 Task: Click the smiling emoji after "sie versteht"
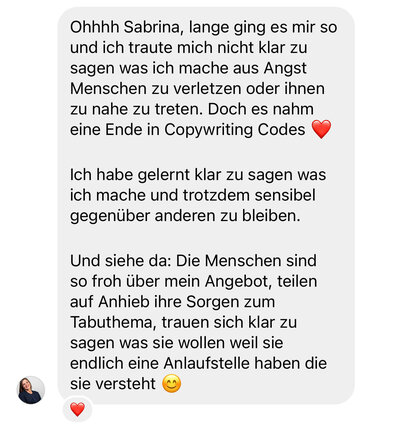(x=172, y=384)
